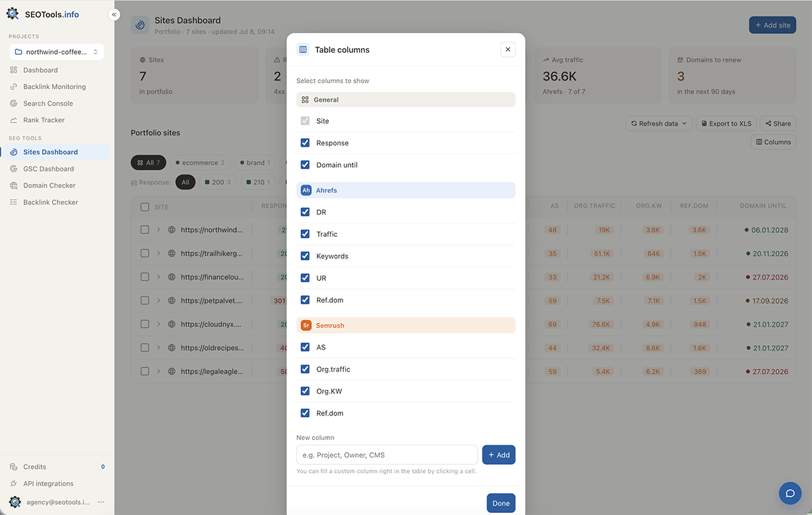Screen dimensions: 812x515
Task: Focus the New column name field
Action: (x=387, y=455)
